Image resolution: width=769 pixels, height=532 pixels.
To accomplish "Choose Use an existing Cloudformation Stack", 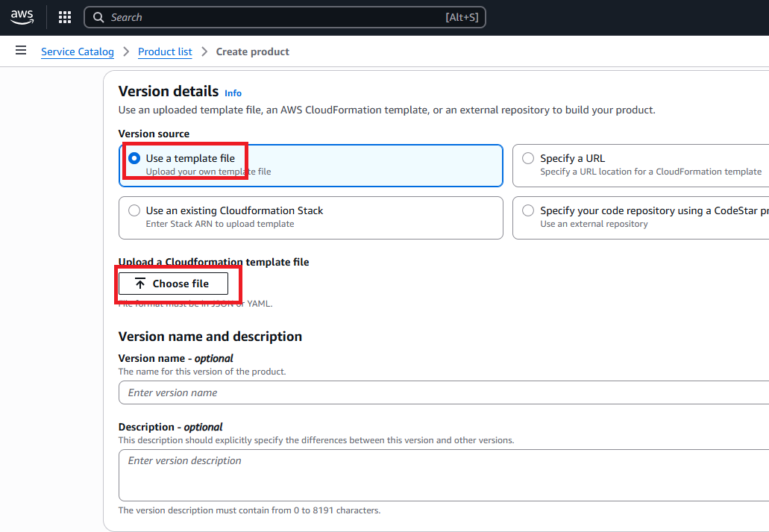I will pos(134,210).
